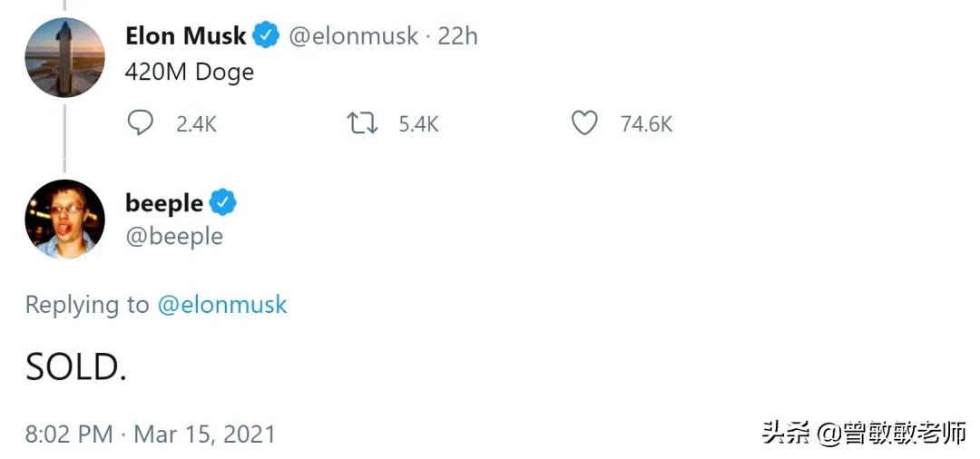Retweet the 420M Doge tweet
This screenshot has width=980, height=459.
(x=363, y=122)
